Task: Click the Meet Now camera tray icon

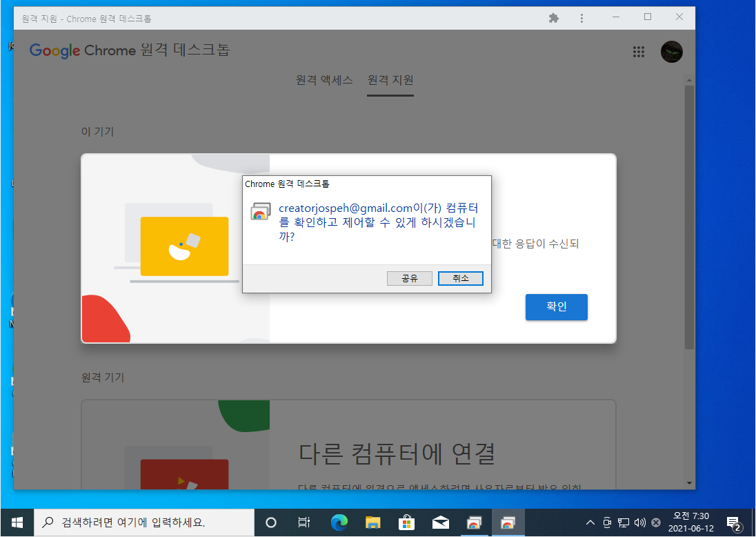Action: pos(607,523)
